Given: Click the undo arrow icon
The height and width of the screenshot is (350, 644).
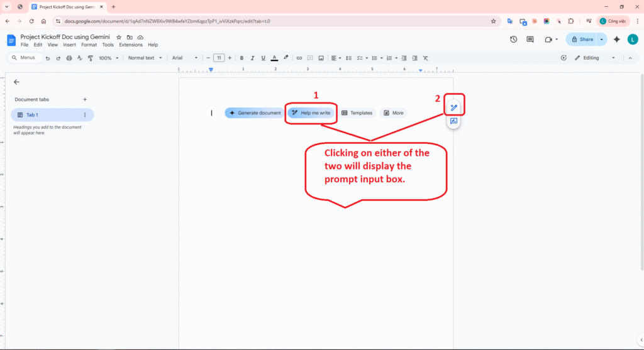Looking at the screenshot, I should (47, 58).
